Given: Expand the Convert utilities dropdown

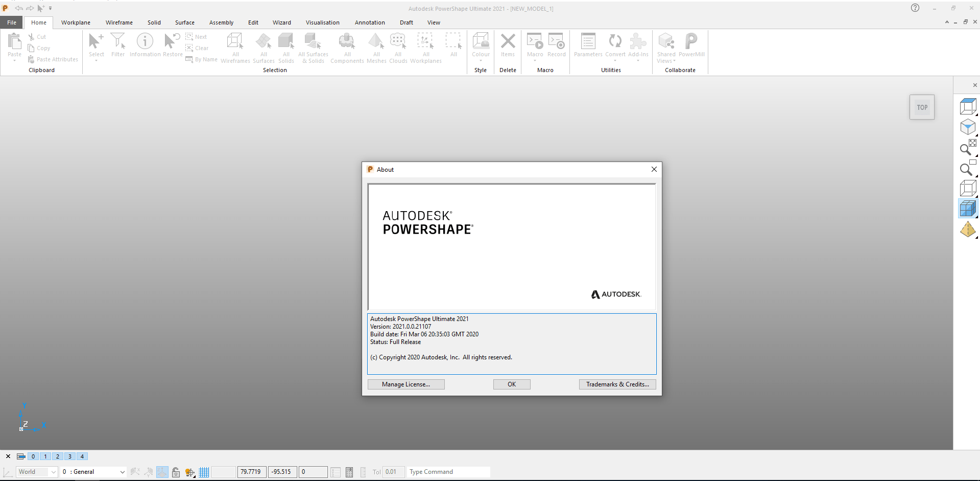Looking at the screenshot, I should tap(615, 61).
